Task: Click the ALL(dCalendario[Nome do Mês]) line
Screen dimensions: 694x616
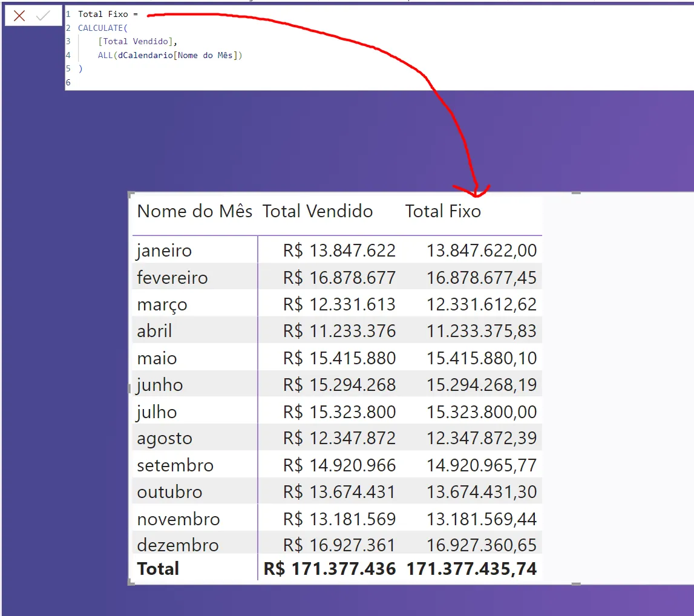Action: click(169, 55)
